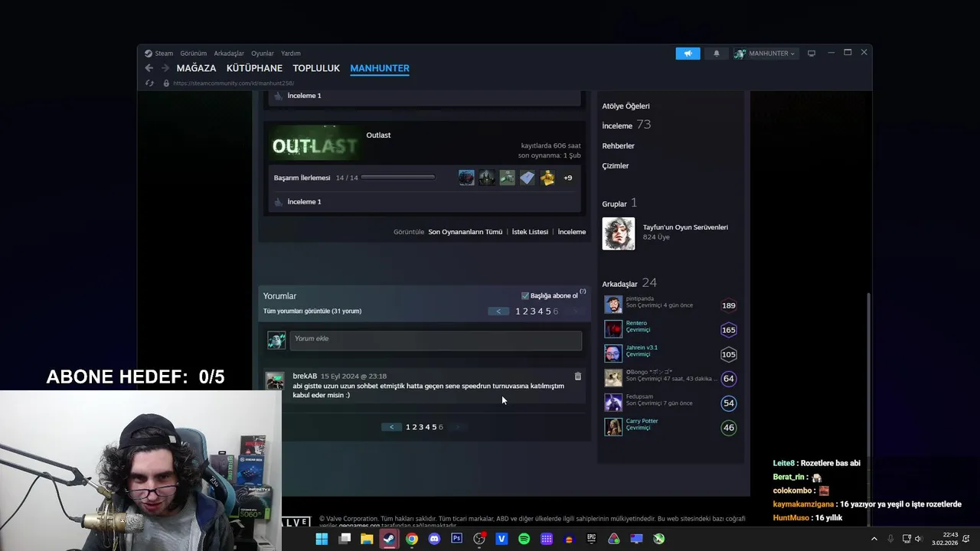Open the first Outlast achievement icon
Viewport: 980px width, 551px height.
[x=466, y=178]
